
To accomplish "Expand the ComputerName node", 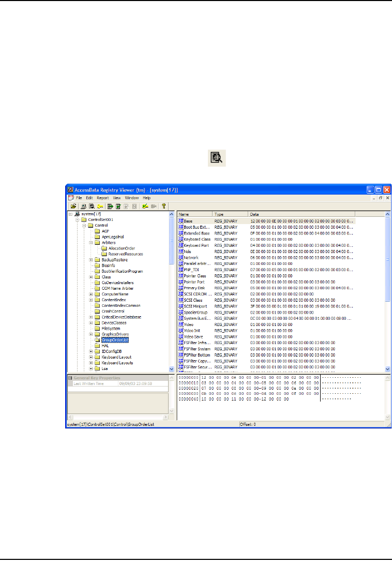I will pyautogui.click(x=91, y=294).
